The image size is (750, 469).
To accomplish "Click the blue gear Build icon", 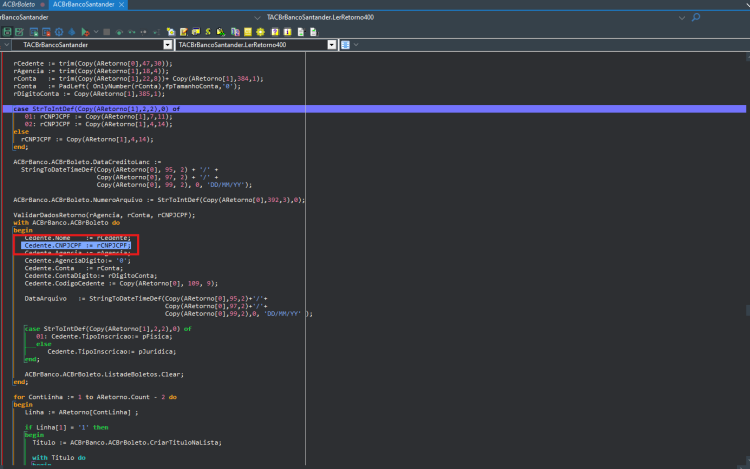I will click(59, 32).
